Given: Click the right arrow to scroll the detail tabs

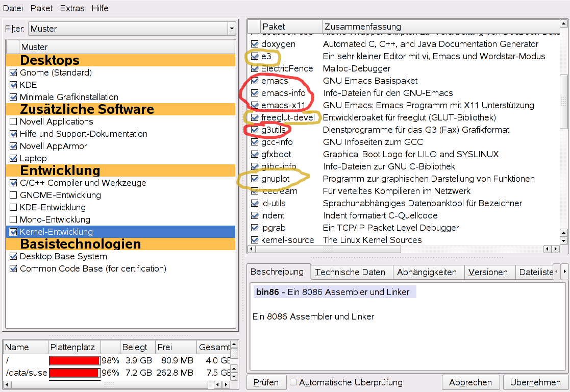Looking at the screenshot, I should [x=564, y=272].
